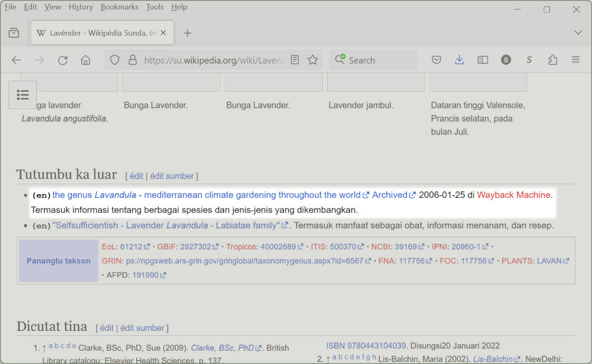This screenshot has width=592, height=364.
Task: Open the Firefox View tab icon
Action: coord(14,33)
